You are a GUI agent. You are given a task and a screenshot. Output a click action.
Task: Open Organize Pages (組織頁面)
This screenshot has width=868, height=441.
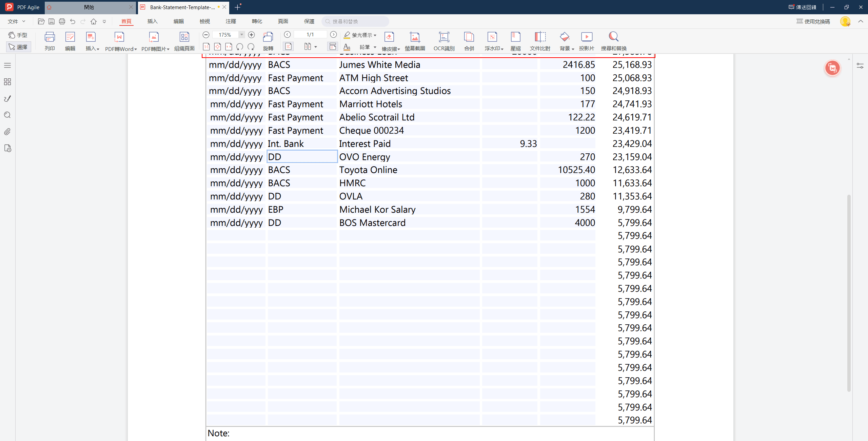[184, 41]
